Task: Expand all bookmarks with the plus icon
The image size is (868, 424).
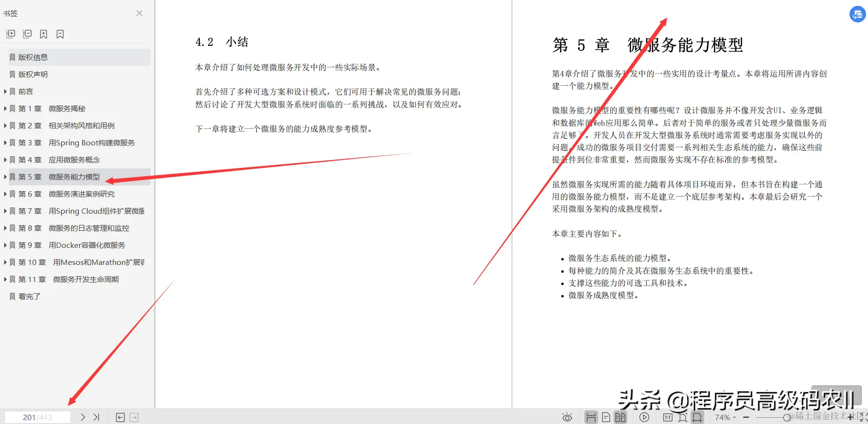Action: pyautogui.click(x=11, y=34)
